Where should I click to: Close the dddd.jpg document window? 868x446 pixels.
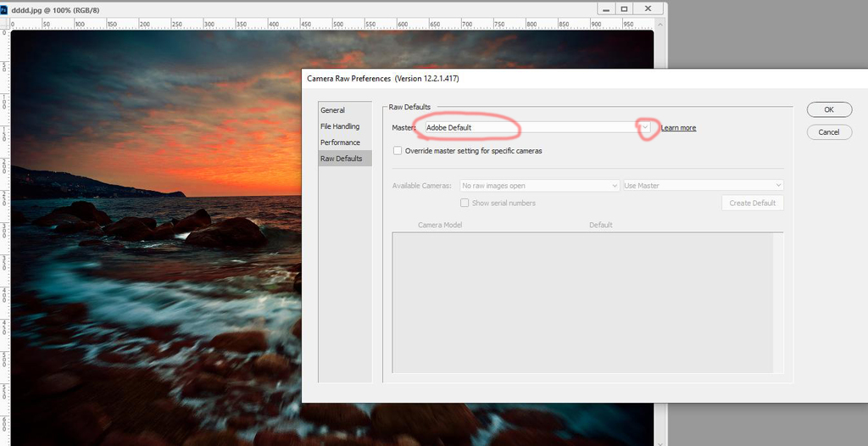[x=648, y=8]
